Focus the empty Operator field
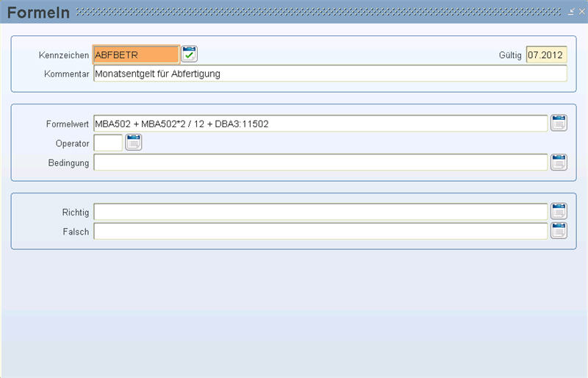The height and width of the screenshot is (378, 588). tap(108, 143)
